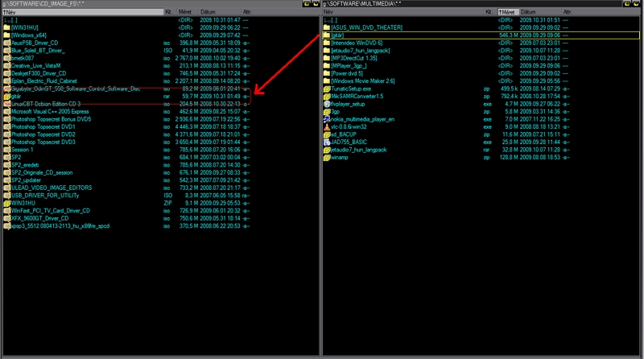
Task: Select the SP2_eredeti file name
Action: click(x=25, y=165)
